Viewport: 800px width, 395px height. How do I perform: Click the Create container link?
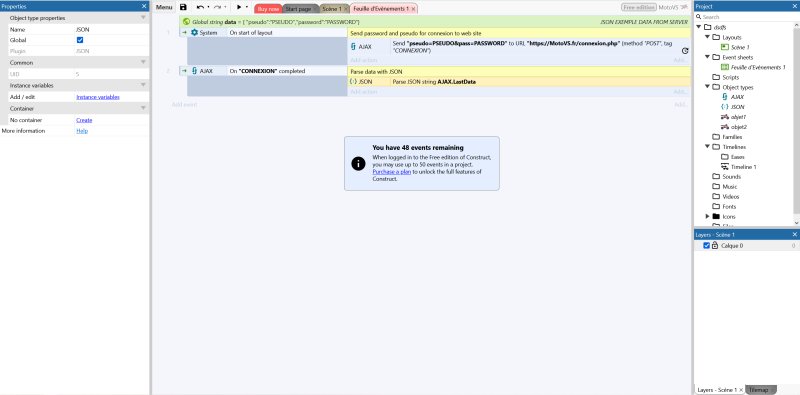[84, 120]
